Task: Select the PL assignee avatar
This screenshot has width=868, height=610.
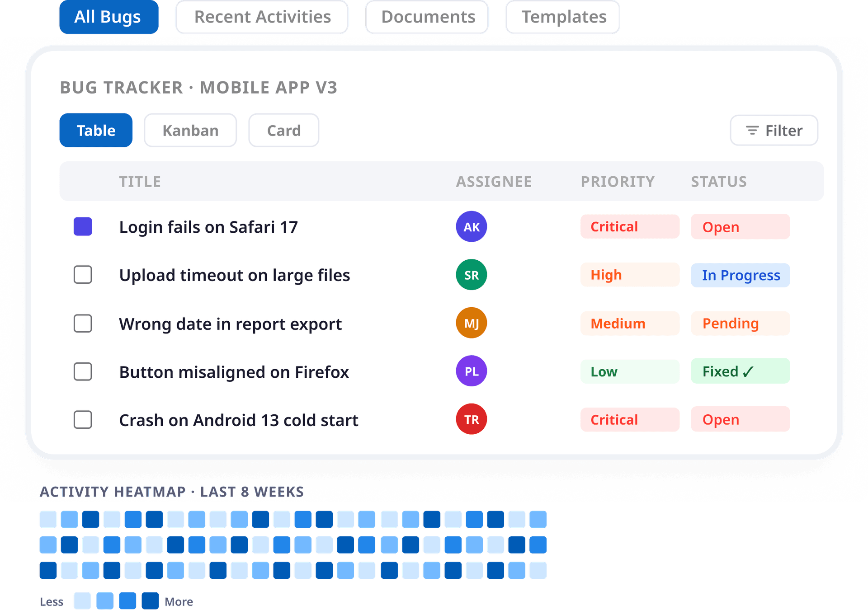Action: click(x=471, y=371)
